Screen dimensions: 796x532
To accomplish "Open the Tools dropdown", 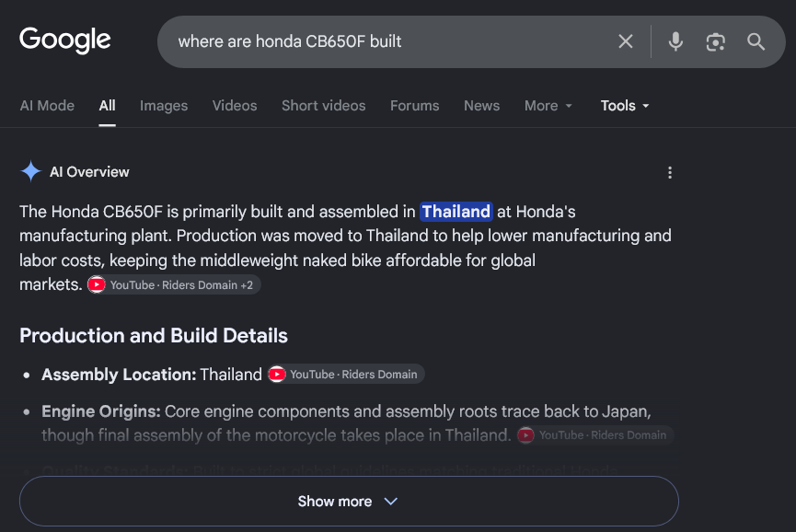I will point(625,106).
